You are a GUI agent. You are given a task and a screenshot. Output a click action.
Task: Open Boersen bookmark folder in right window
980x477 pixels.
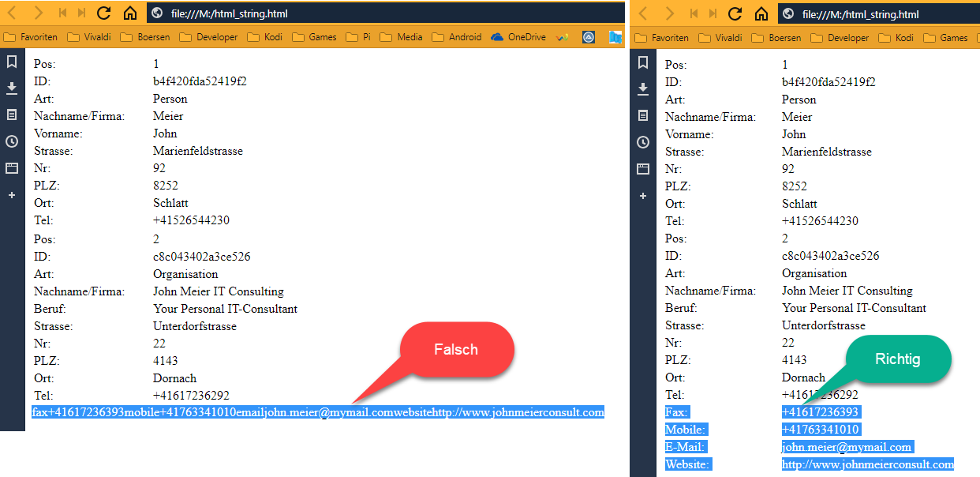[778, 37]
